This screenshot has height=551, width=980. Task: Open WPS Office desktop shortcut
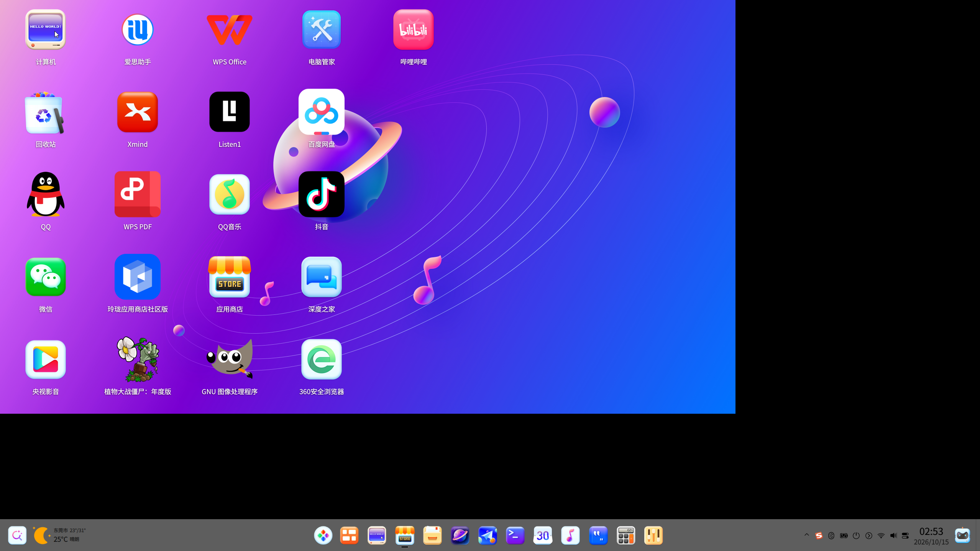click(230, 30)
